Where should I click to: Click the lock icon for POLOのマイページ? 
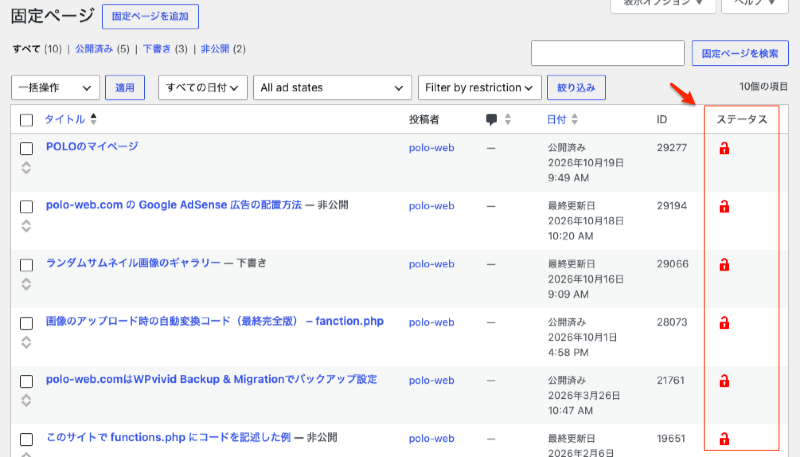click(x=724, y=148)
